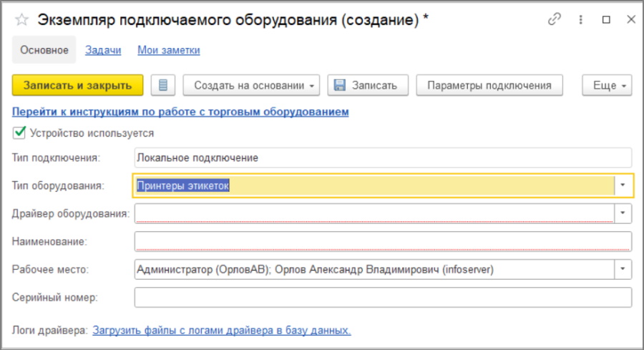The image size is (644, 350).
Task: Close the equipment instance window
Action: tap(631, 19)
